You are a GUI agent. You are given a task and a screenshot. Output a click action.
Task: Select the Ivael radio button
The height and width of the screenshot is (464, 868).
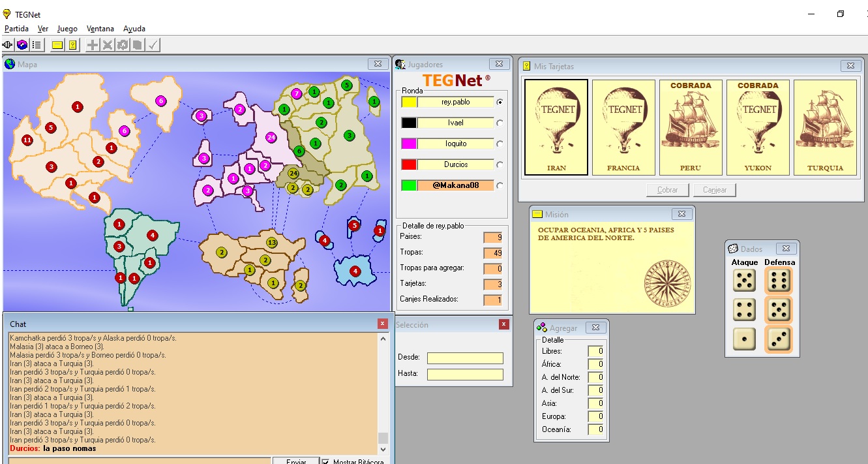(x=500, y=123)
